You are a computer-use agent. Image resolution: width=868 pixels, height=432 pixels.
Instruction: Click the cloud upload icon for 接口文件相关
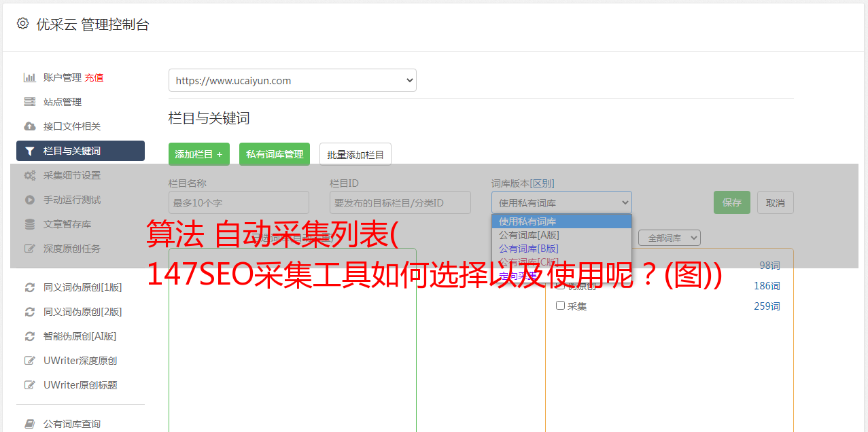[x=29, y=126]
